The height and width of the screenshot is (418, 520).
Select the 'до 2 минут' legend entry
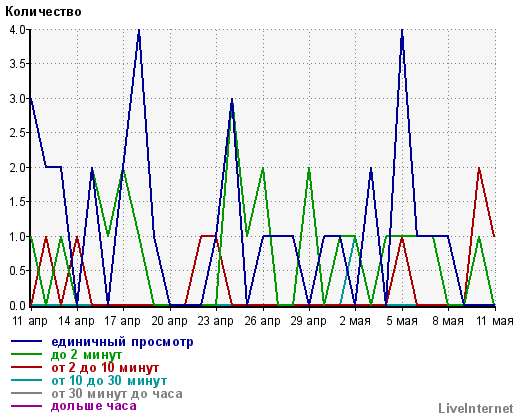[86, 355]
